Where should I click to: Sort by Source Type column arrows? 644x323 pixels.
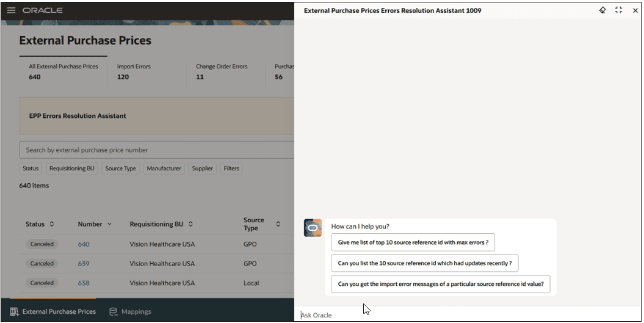pyautogui.click(x=278, y=224)
